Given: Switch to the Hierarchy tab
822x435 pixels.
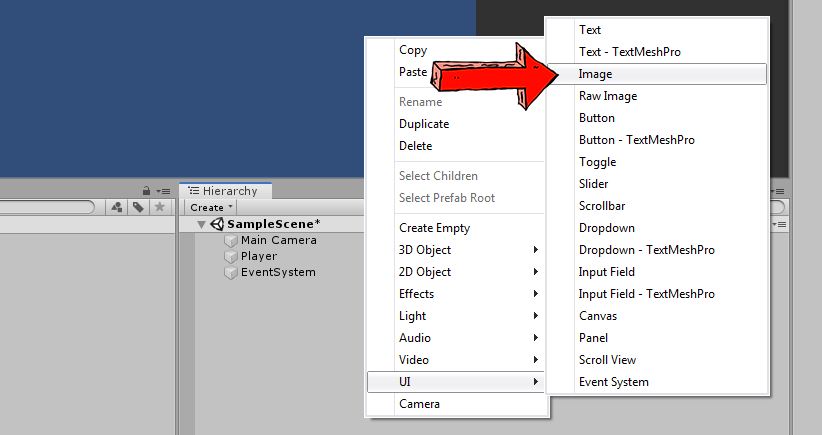Looking at the screenshot, I should click(x=224, y=191).
